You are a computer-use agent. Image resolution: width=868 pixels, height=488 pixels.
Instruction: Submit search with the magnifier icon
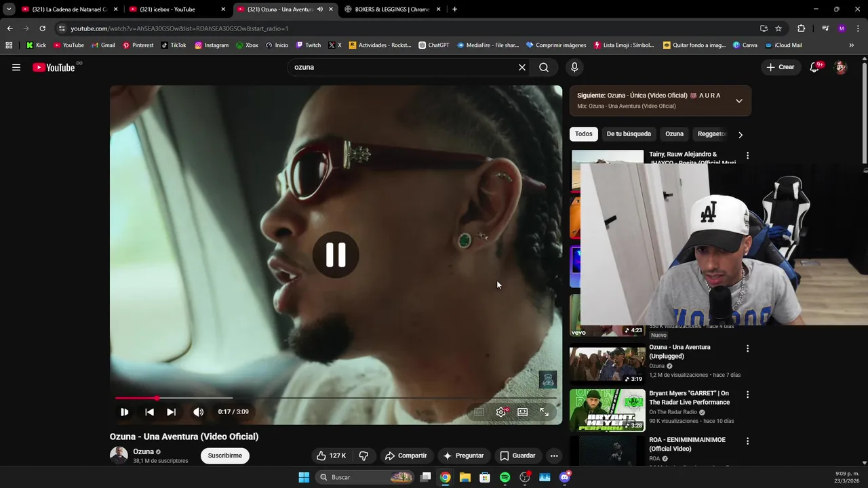[544, 67]
